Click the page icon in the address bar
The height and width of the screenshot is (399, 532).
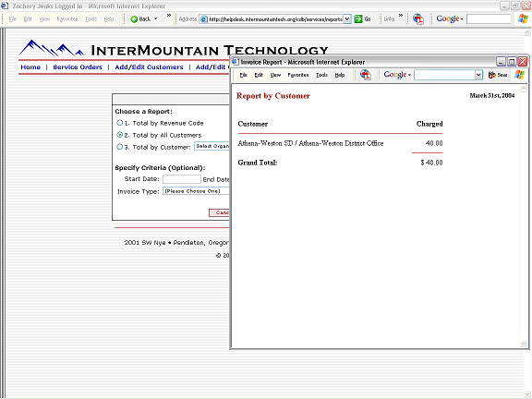pos(204,19)
